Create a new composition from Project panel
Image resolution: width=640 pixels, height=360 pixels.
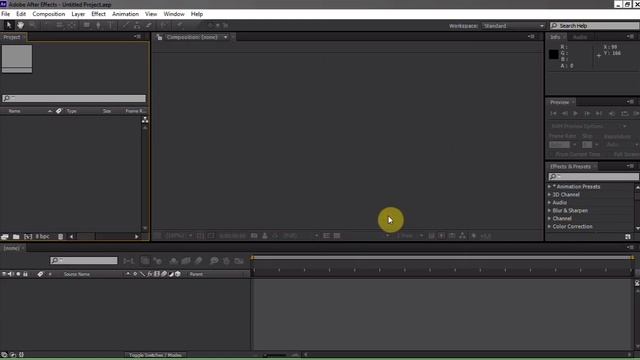[x=28, y=237]
